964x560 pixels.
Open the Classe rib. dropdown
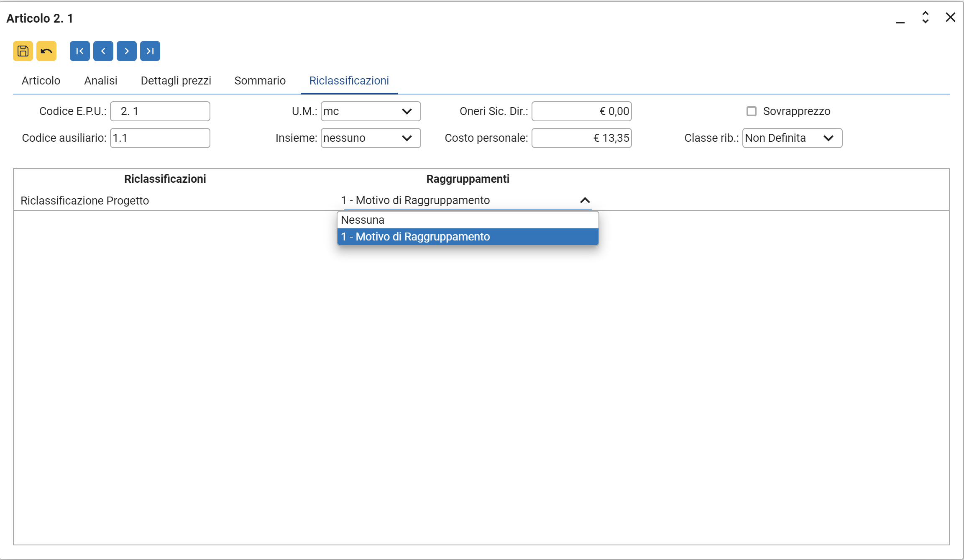point(792,138)
